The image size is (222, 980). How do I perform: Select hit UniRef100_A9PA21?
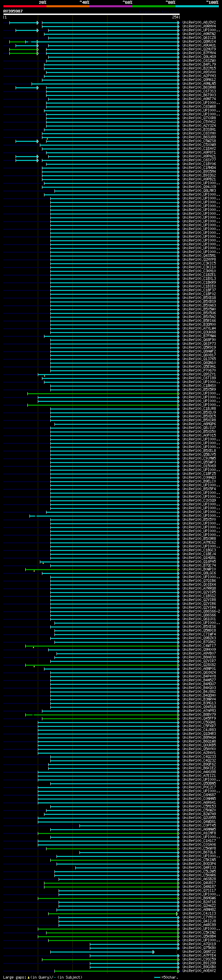coord(199,156)
